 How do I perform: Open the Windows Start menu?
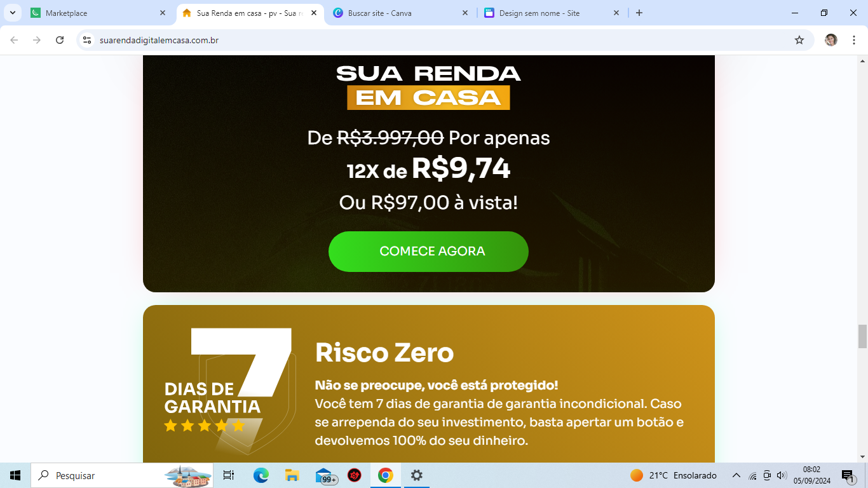15,475
